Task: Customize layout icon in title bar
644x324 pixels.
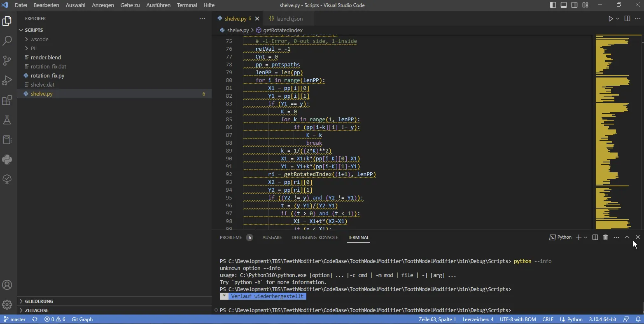Action: point(585,5)
